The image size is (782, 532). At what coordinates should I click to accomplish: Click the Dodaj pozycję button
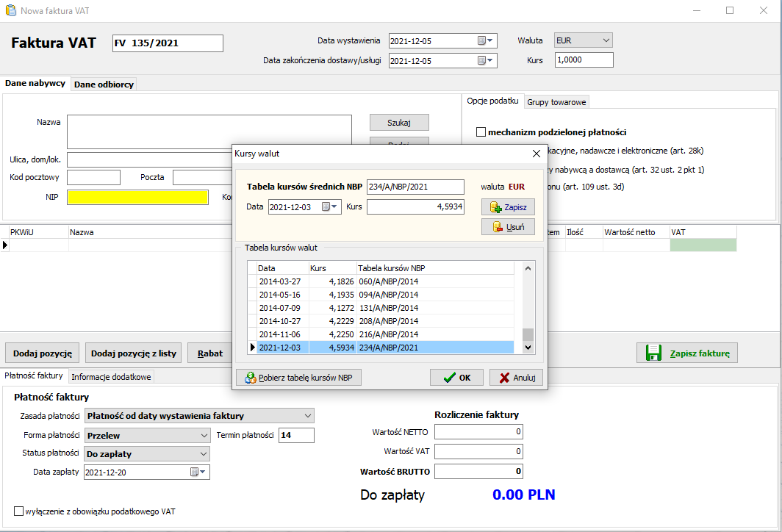click(43, 353)
